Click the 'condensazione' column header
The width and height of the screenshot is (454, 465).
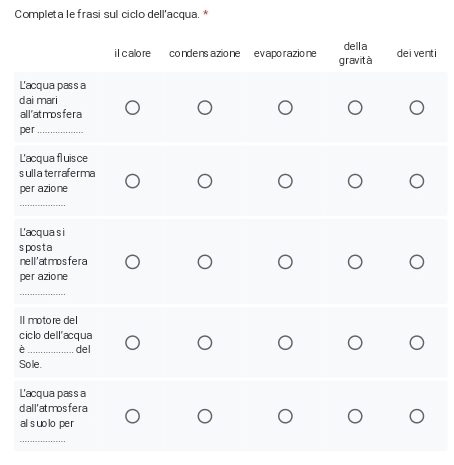point(205,53)
